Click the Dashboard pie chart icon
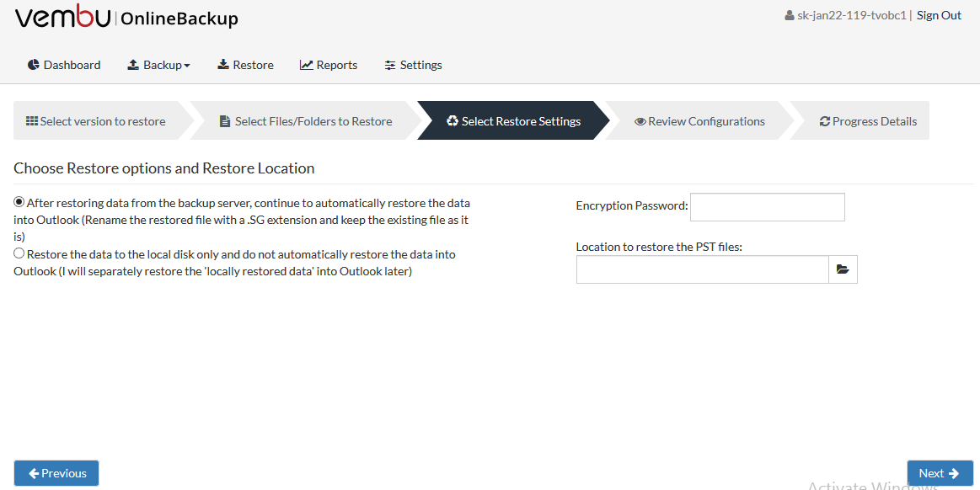 (x=33, y=65)
